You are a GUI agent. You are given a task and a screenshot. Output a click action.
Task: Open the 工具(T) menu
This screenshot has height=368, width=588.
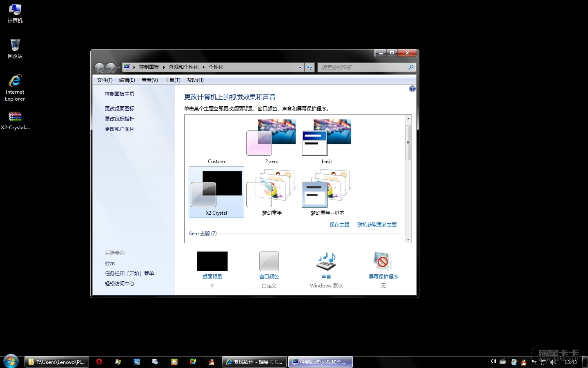(172, 80)
